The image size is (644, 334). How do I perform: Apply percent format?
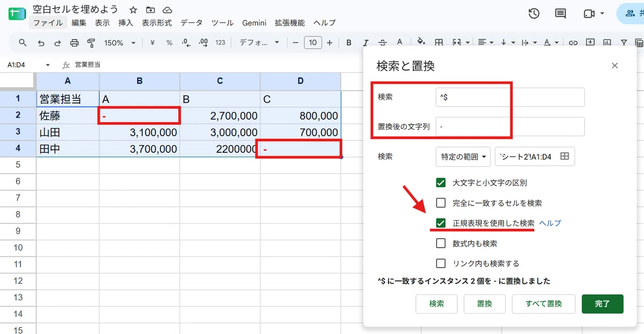[169, 43]
